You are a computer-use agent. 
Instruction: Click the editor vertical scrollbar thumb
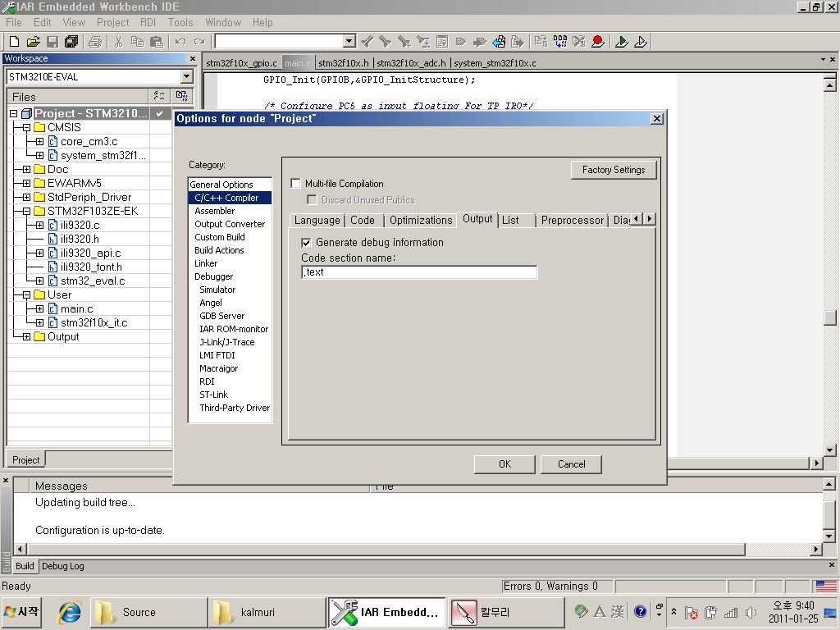(829, 317)
